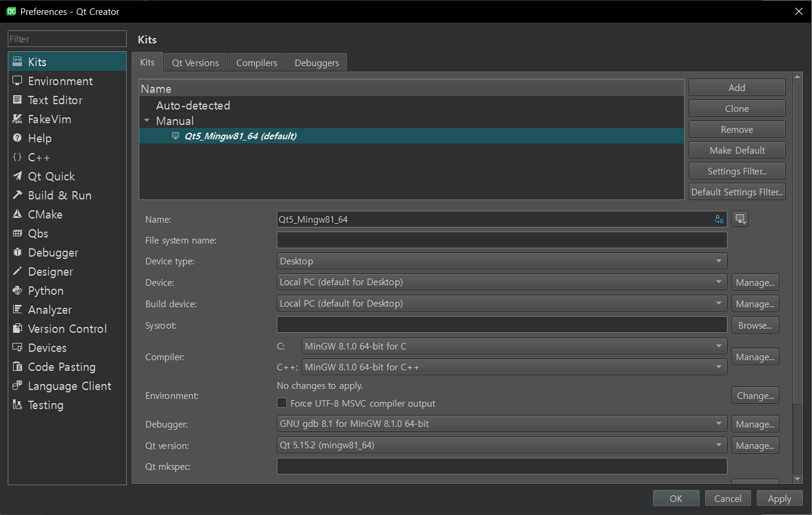Select the Text Editor category icon
Screen dimensions: 812x515
(17, 100)
